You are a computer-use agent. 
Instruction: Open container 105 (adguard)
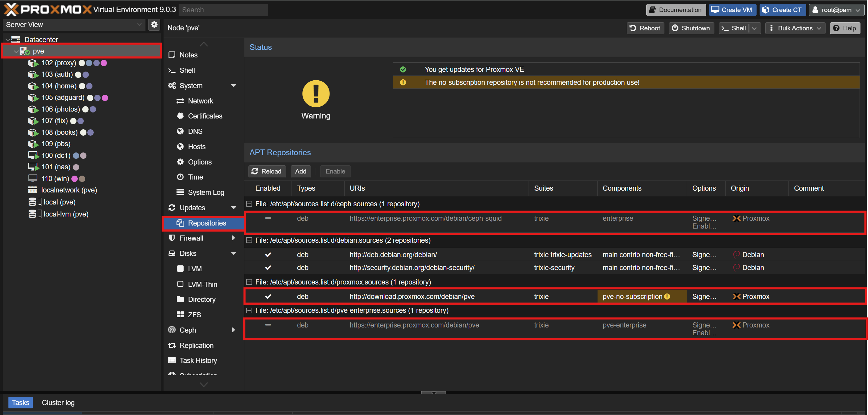63,98
